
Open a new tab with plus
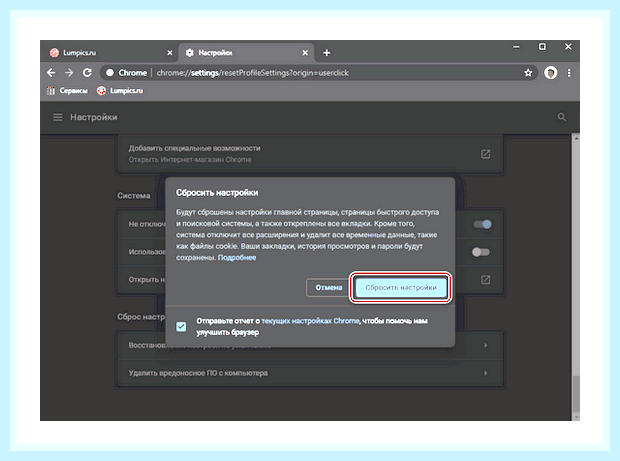pos(326,53)
